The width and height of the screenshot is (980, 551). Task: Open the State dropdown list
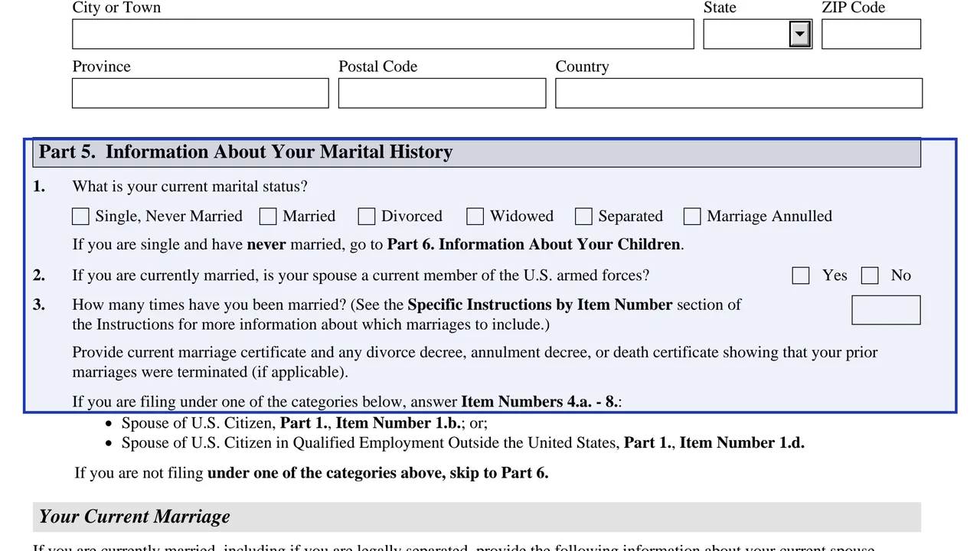point(799,34)
